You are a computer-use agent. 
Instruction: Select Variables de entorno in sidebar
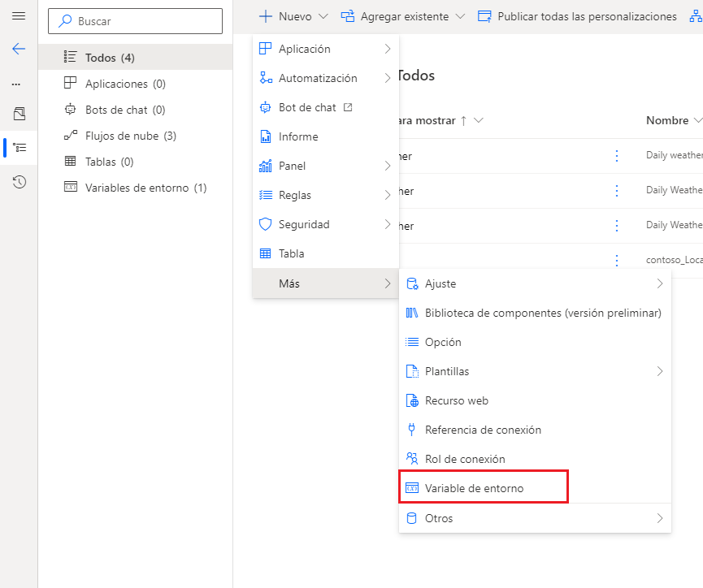[145, 188]
